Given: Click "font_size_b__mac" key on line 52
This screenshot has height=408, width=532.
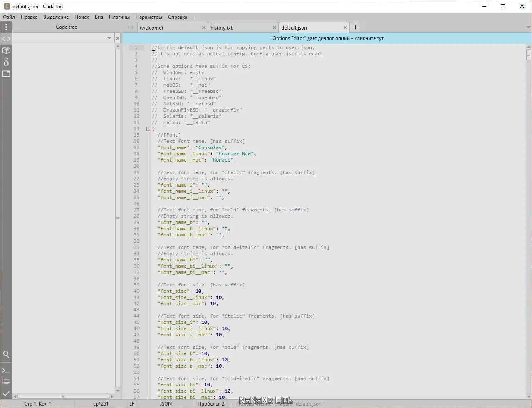Looking at the screenshot, I should [185, 366].
